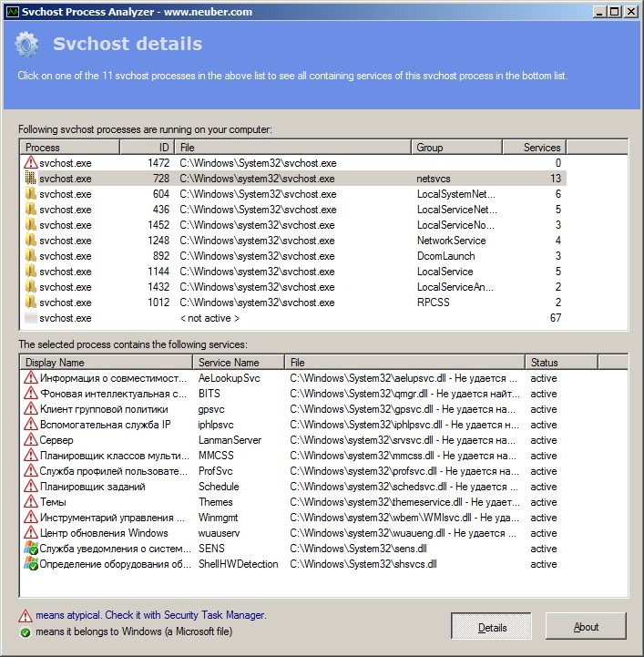Click Microsoft shield icon of SENS service

[x=31, y=549]
